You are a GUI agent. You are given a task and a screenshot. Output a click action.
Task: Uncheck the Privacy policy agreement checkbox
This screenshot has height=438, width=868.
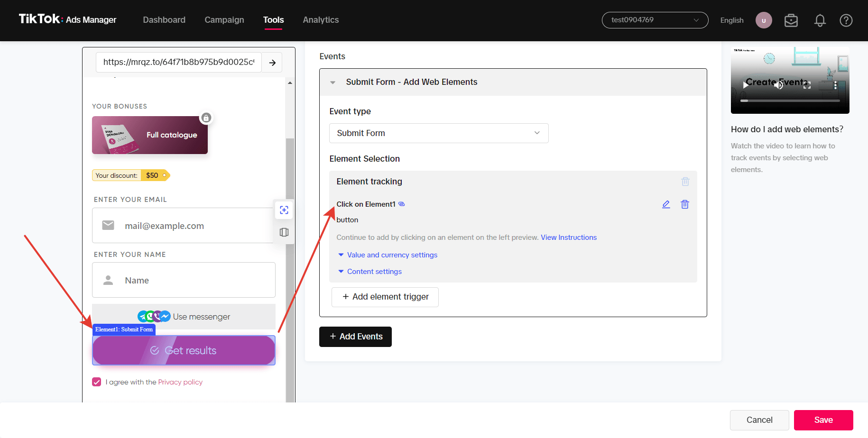[x=97, y=382]
